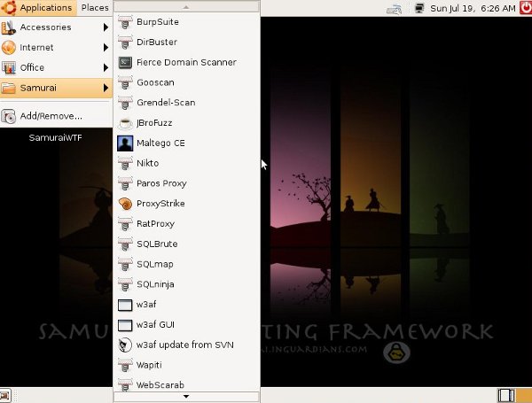The height and width of the screenshot is (403, 532).
Task: Click the Accessories category icon
Action: (x=9, y=27)
